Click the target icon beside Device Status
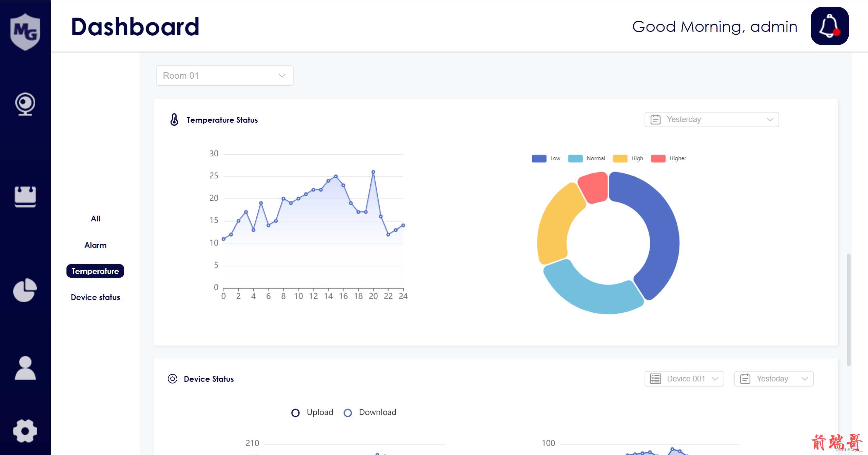 tap(173, 379)
